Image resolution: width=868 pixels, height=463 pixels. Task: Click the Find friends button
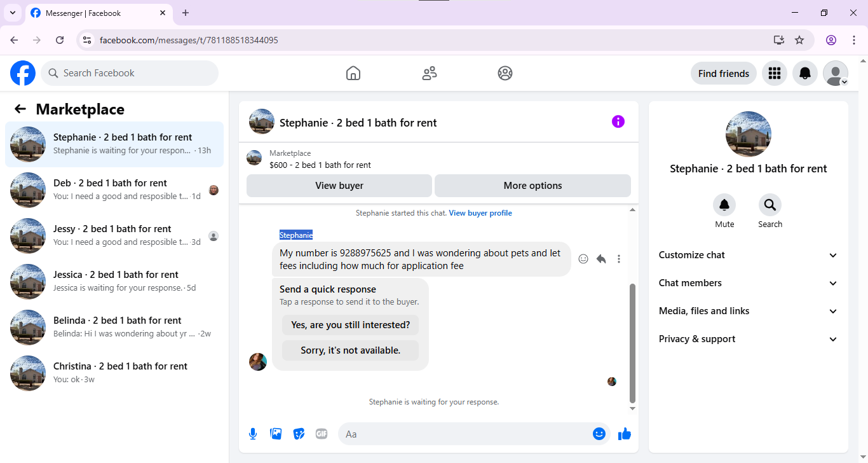pyautogui.click(x=724, y=73)
